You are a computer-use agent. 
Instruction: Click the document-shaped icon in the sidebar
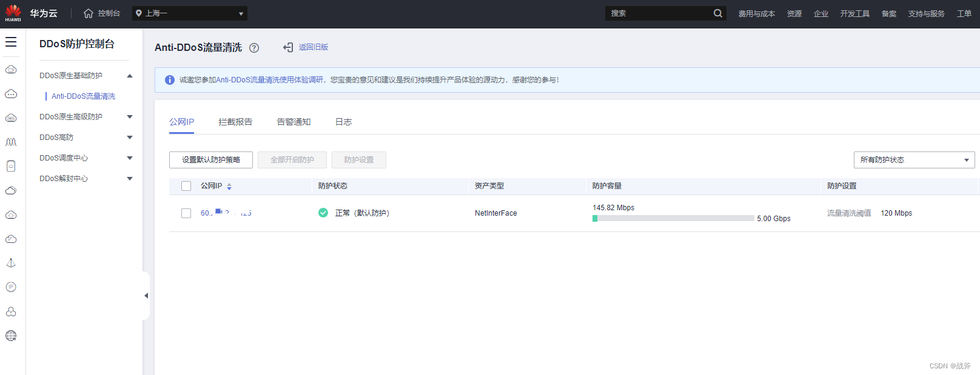tap(11, 166)
